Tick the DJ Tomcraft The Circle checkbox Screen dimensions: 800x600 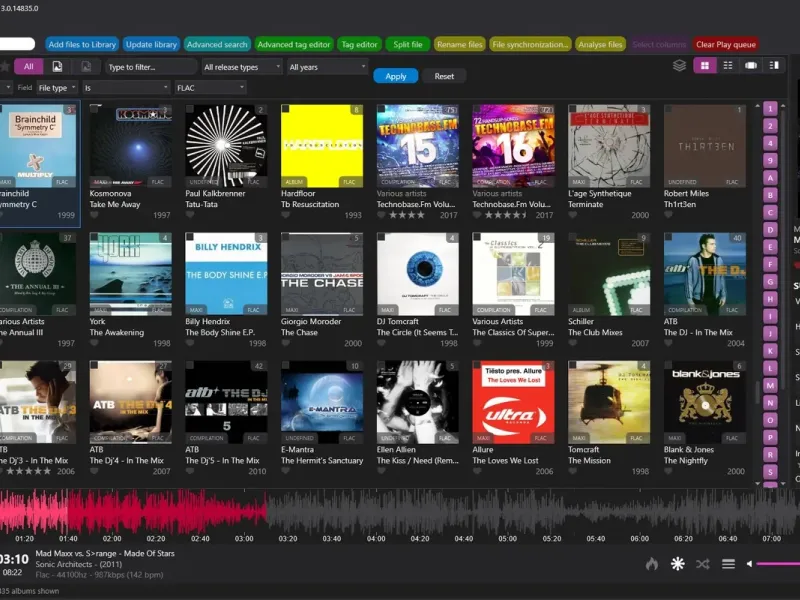click(x=381, y=237)
